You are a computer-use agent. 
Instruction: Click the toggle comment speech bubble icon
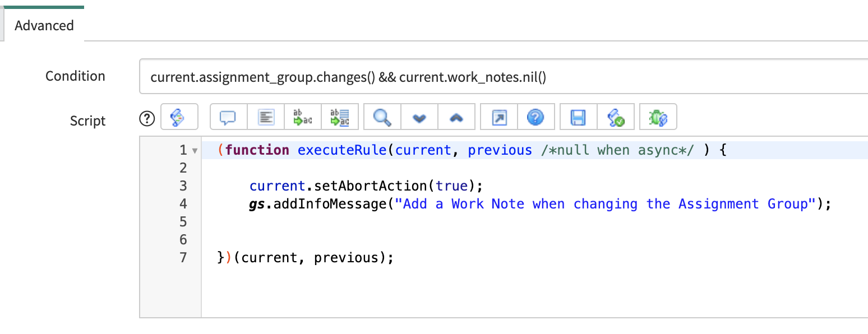click(x=228, y=118)
